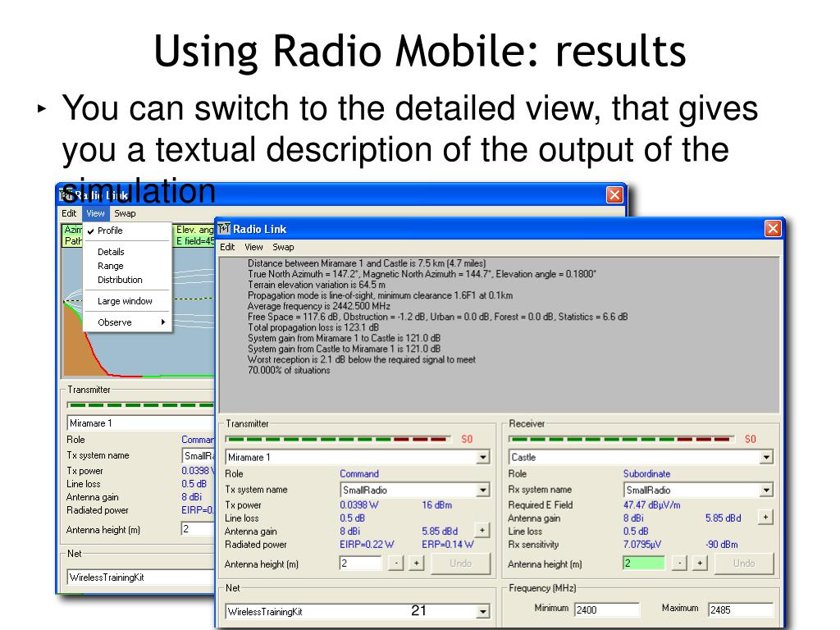Open the Swap menu in front Radio Link window
840x630 pixels.
(x=283, y=247)
